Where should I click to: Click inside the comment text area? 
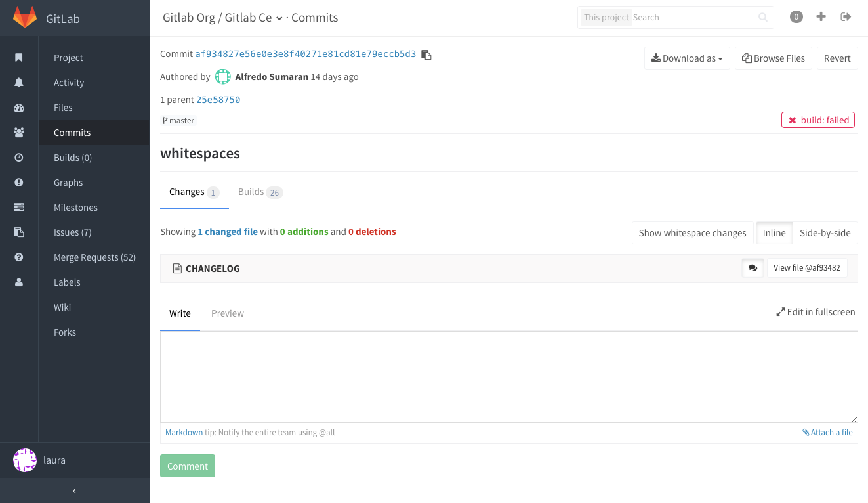pyautogui.click(x=508, y=376)
